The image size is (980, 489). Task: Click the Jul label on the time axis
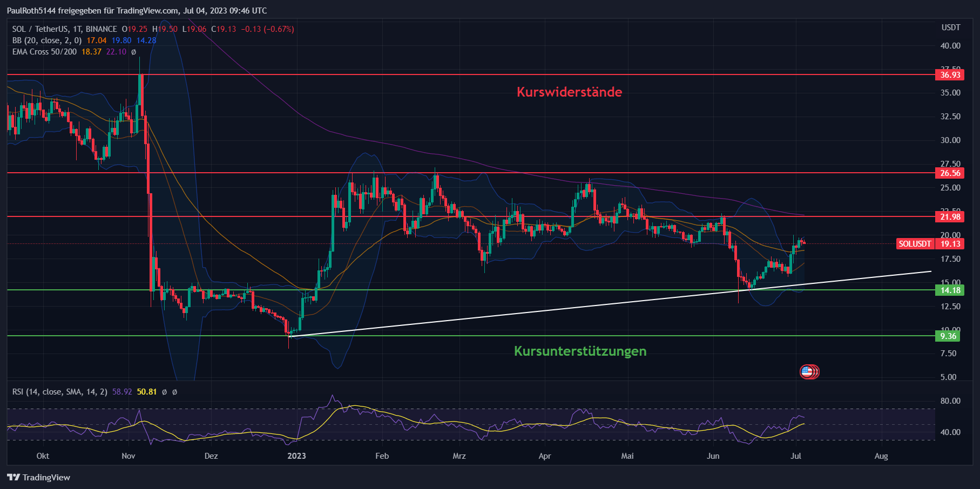tap(795, 456)
